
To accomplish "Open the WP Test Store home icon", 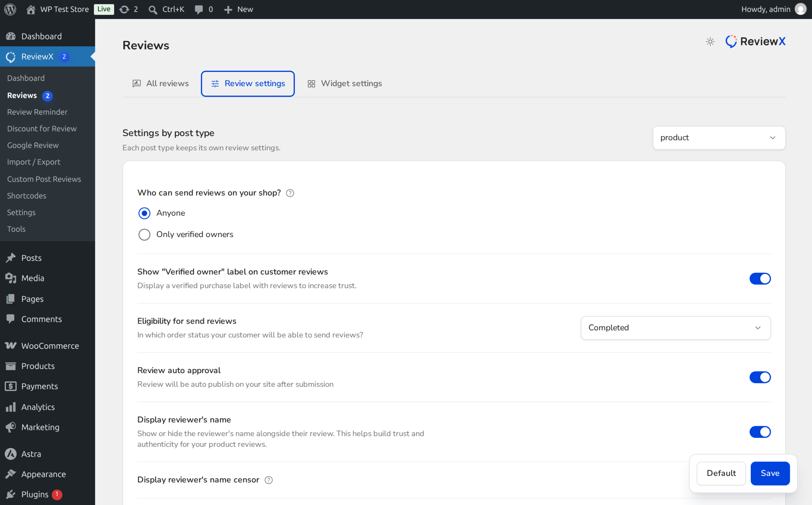I will [31, 10].
